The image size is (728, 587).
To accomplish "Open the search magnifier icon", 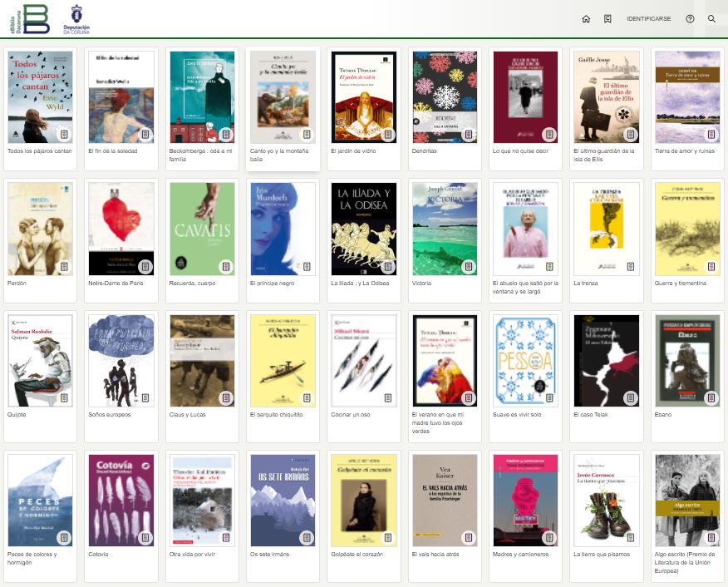I will (x=711, y=18).
